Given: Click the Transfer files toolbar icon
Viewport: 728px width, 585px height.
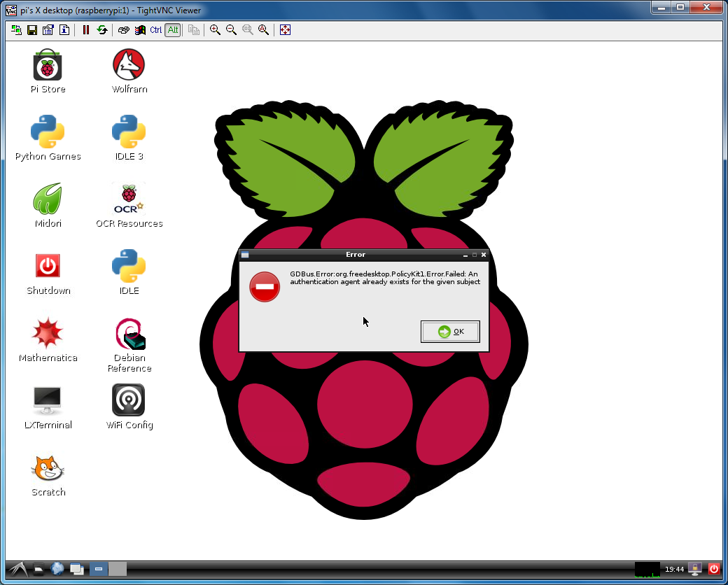Looking at the screenshot, I should click(x=194, y=30).
